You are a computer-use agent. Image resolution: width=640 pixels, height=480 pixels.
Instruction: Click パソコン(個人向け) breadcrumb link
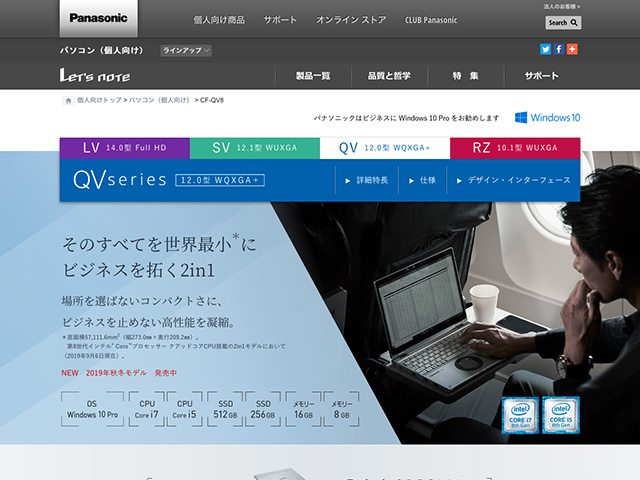pos(160,100)
